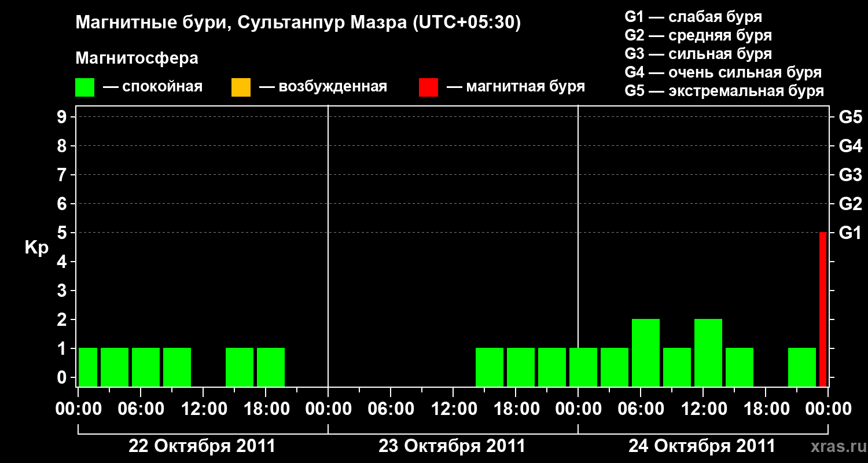Select the last green bar of 22 October

pos(271,368)
